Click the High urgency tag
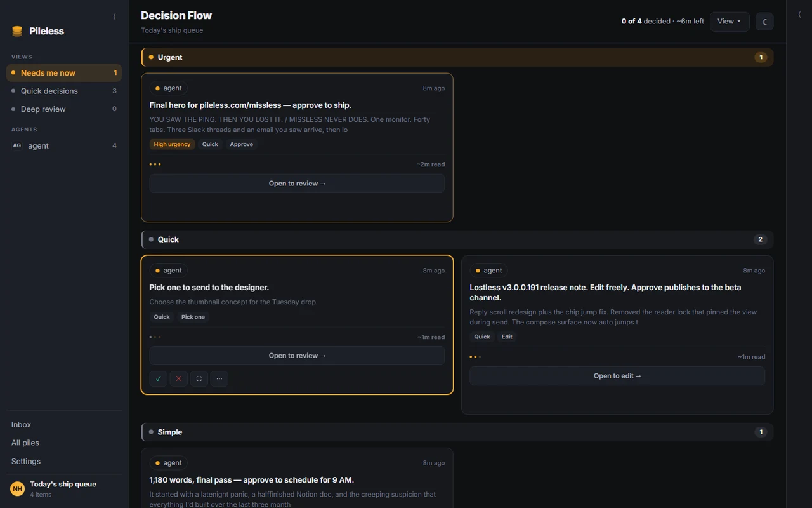 pyautogui.click(x=173, y=144)
